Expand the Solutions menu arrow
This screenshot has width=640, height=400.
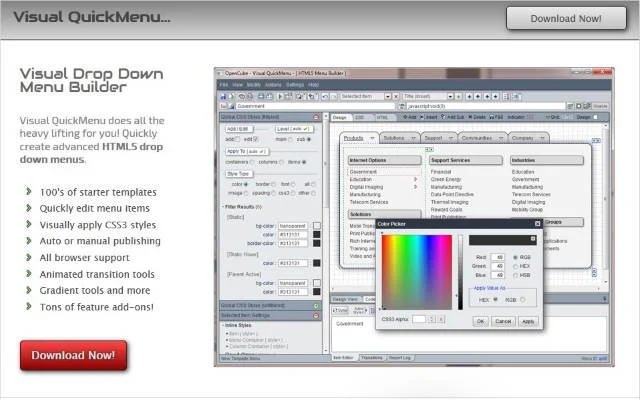(413, 138)
